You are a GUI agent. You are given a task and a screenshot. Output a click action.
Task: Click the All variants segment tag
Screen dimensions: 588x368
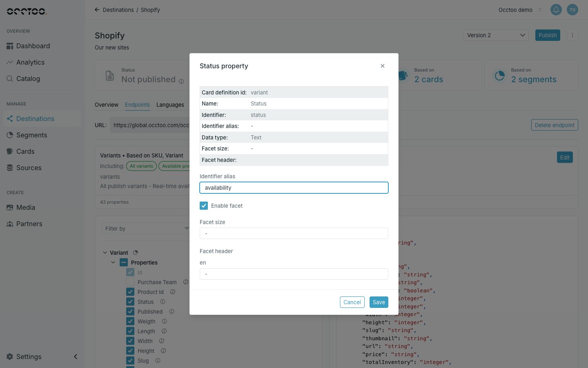point(141,166)
